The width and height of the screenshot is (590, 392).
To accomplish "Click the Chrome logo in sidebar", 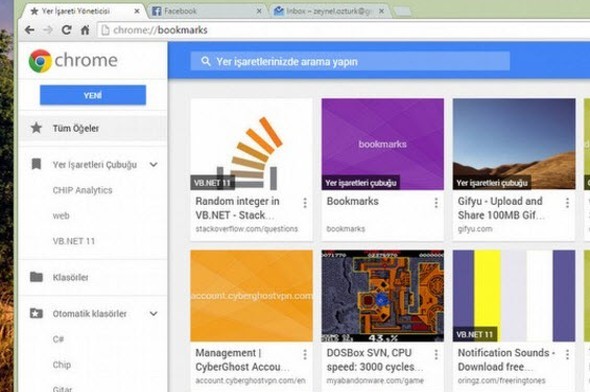I will (x=40, y=61).
